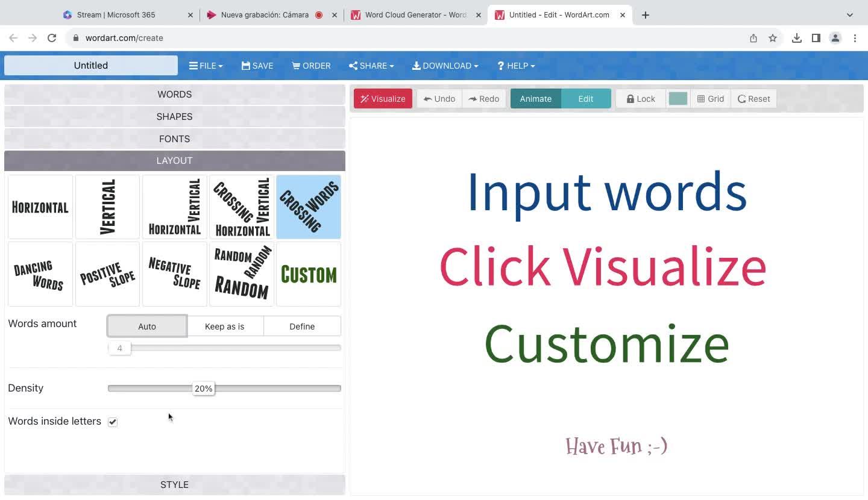Reload the current page

52,38
